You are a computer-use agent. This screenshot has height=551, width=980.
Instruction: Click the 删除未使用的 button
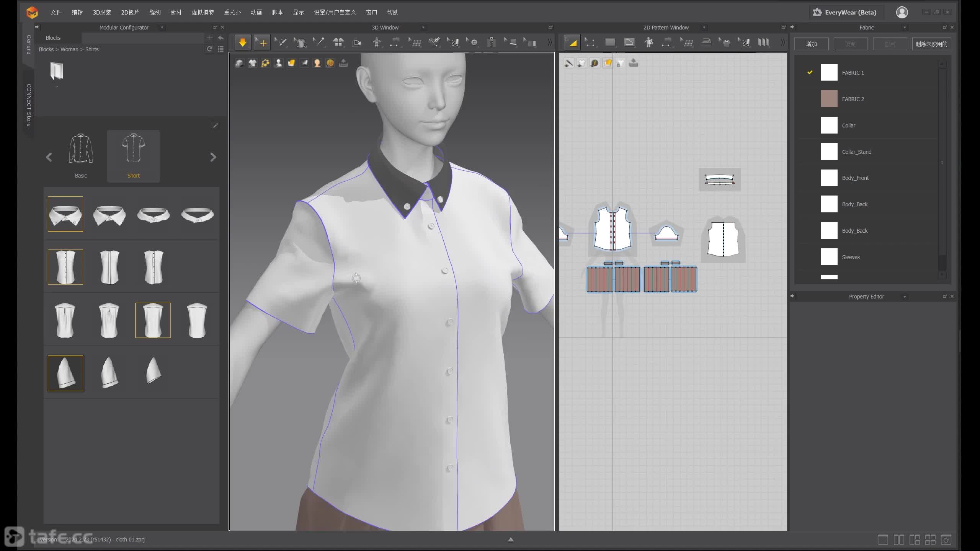(x=931, y=44)
